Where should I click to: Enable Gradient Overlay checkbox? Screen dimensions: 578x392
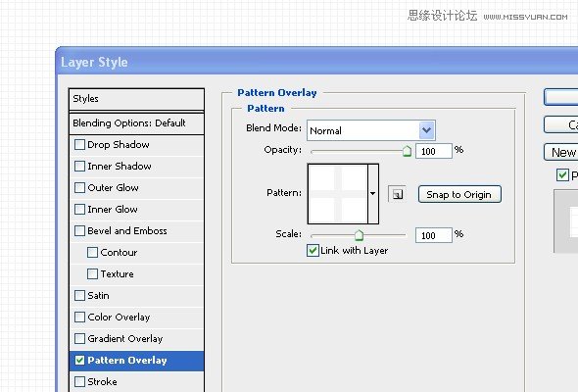coord(79,338)
